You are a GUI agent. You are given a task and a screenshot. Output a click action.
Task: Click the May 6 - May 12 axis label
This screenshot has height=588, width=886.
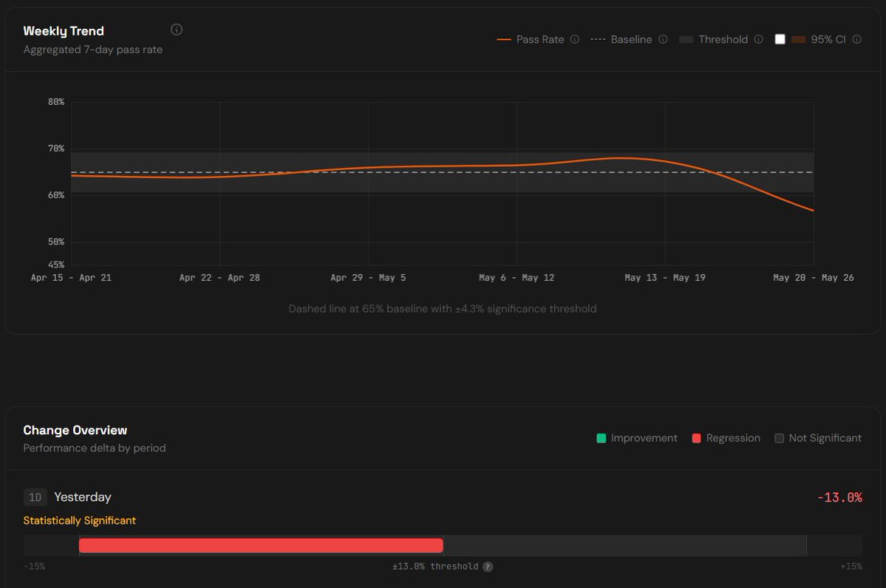(x=517, y=277)
